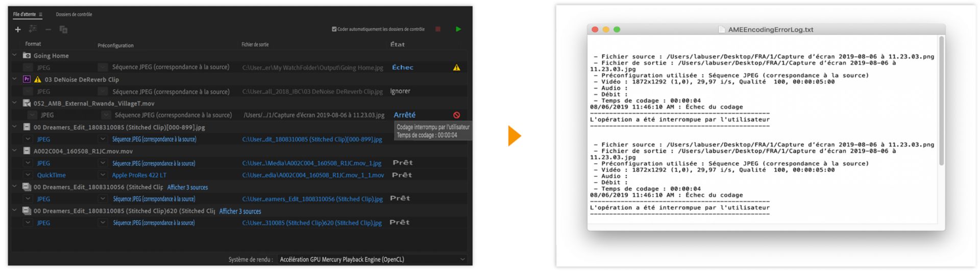
Task: Collapse the 00 Dreamers_Edit_1808310056 group
Action: (14, 187)
